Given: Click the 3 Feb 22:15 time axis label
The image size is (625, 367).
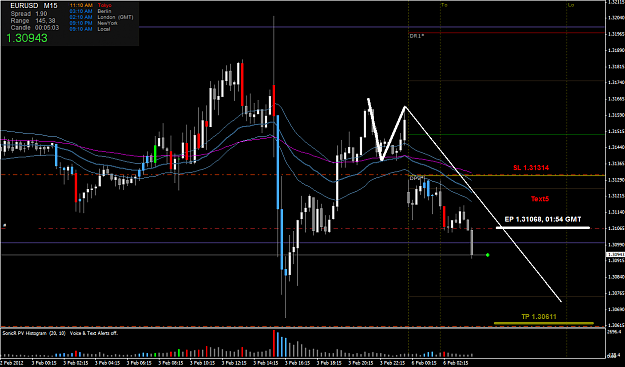Looking at the screenshot, I should pyautogui.click(x=393, y=363).
